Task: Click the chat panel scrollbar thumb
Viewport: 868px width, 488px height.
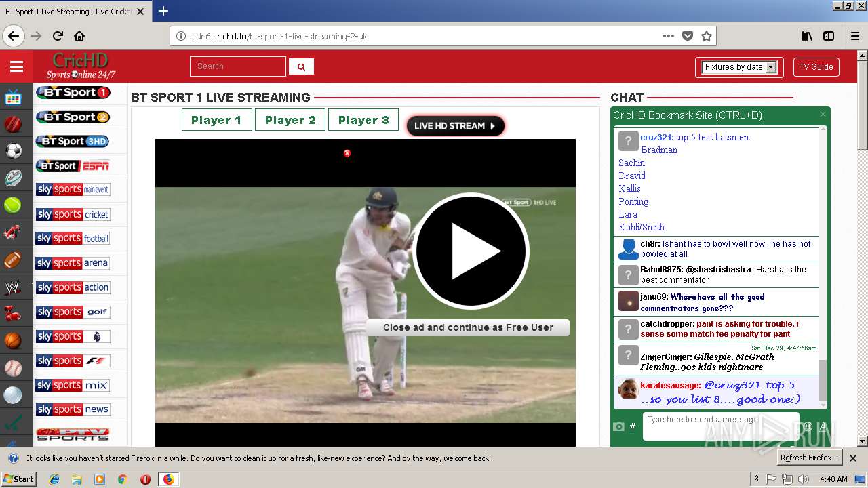Action: pos(823,380)
